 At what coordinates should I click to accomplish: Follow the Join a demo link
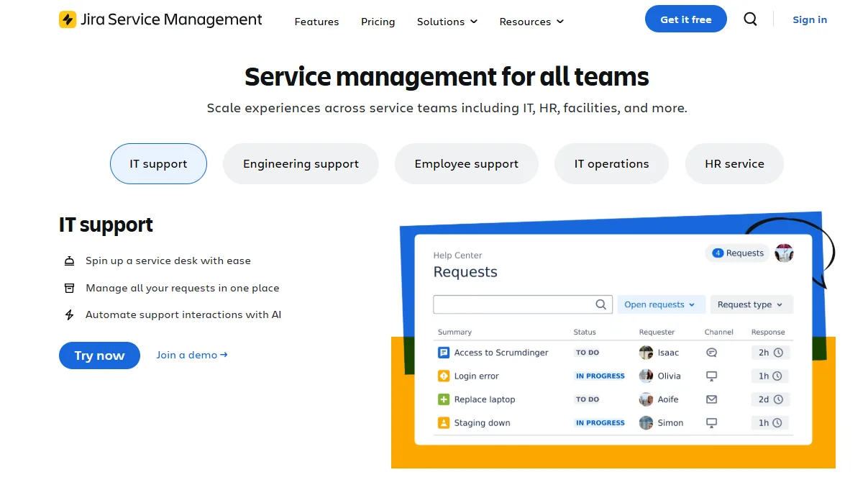click(192, 355)
